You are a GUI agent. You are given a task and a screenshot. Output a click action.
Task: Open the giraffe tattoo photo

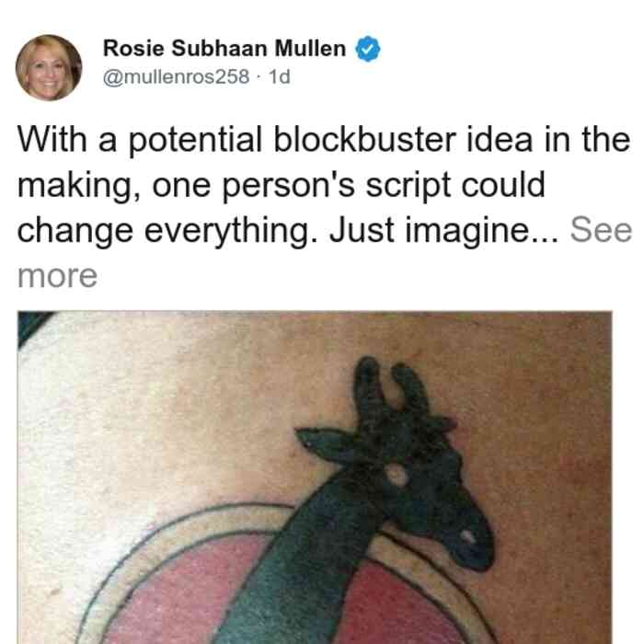[315, 477]
